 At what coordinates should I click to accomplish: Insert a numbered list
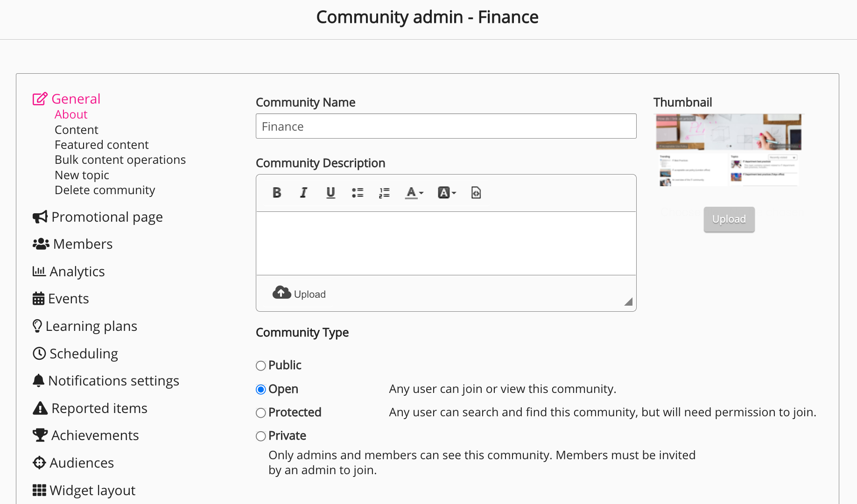384,193
